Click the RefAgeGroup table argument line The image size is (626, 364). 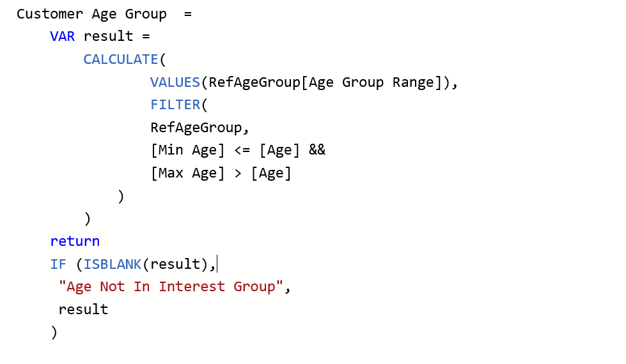tap(200, 128)
